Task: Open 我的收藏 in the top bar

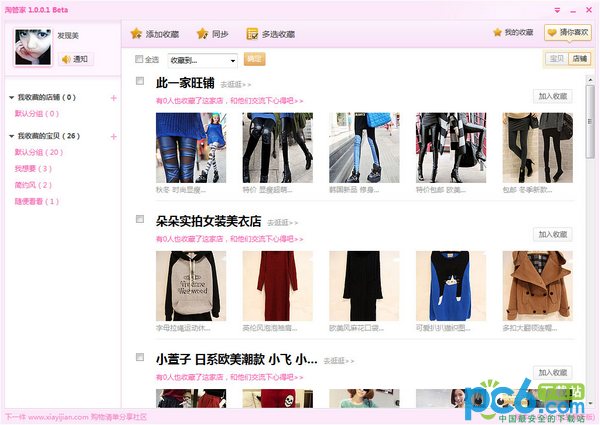Action: (513, 33)
